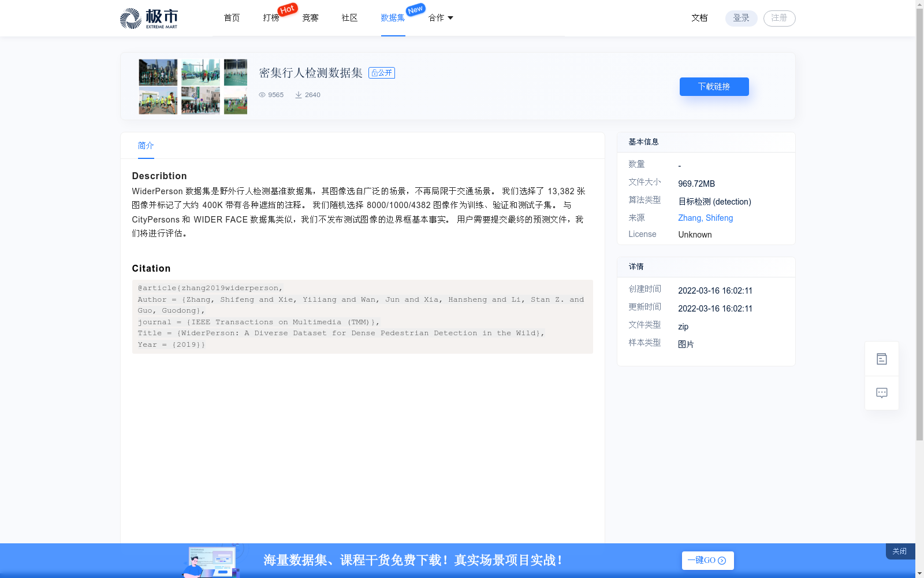Click the eye view-count icon
The image size is (924, 578).
262,95
